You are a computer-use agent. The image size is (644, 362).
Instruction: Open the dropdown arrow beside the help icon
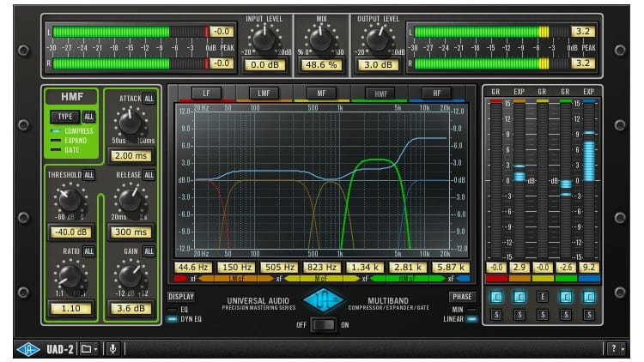tap(623, 349)
